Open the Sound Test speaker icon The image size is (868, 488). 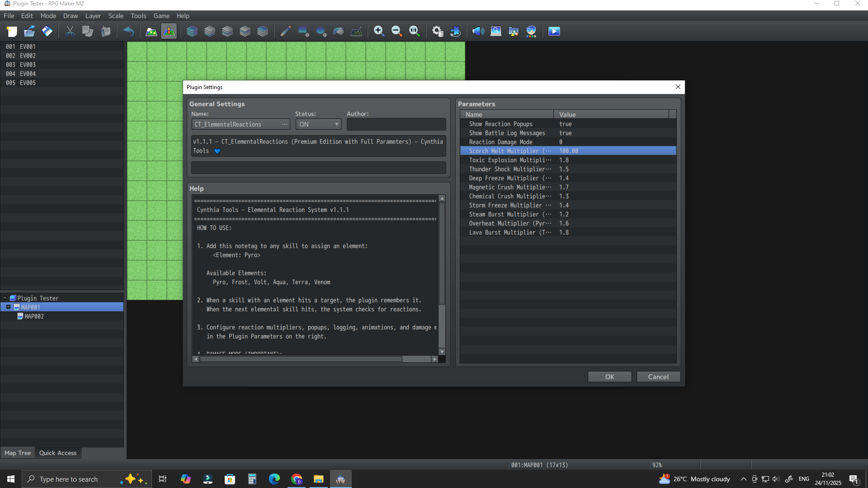click(x=478, y=31)
